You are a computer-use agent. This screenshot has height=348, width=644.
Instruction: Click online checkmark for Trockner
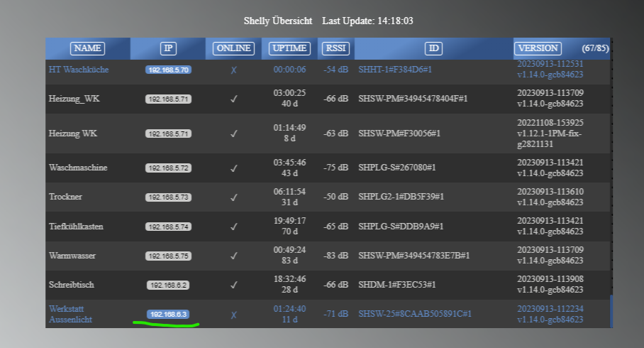coord(233,197)
